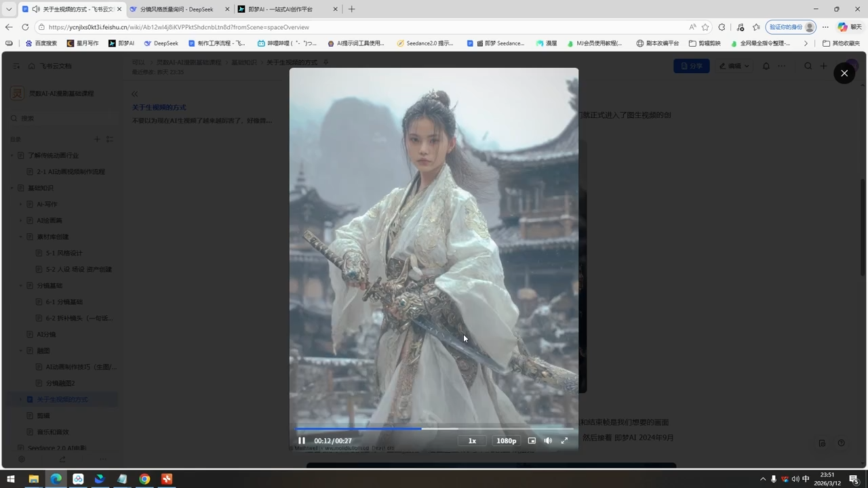Open search in the document header
The height and width of the screenshot is (488, 868).
pos(808,66)
